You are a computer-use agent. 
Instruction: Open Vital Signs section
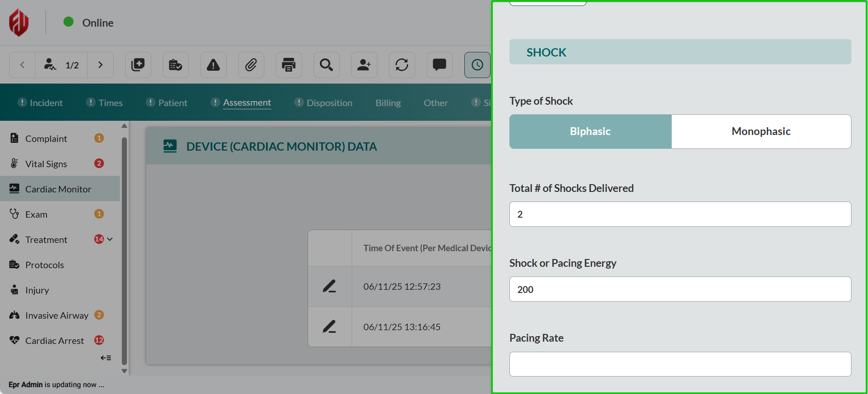46,164
